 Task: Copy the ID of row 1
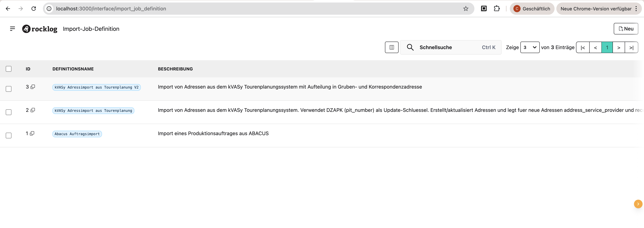point(32,133)
